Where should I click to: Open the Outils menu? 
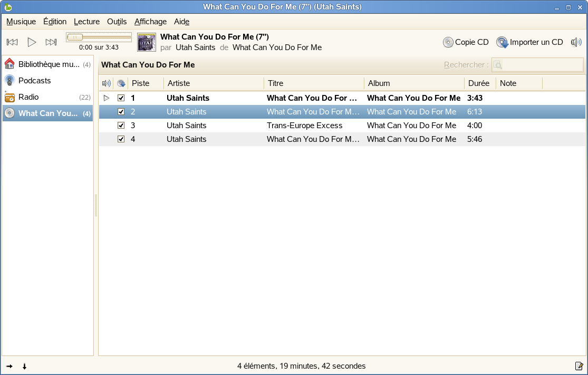click(x=117, y=22)
